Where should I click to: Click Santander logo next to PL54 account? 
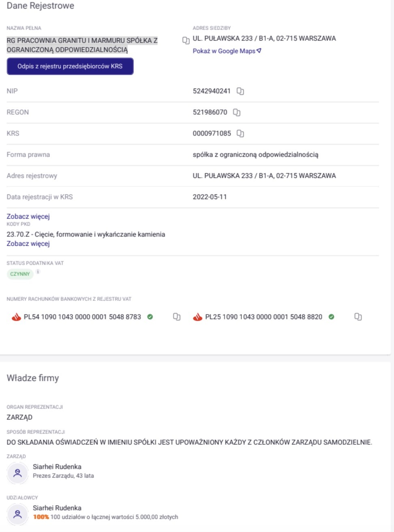coord(16,317)
